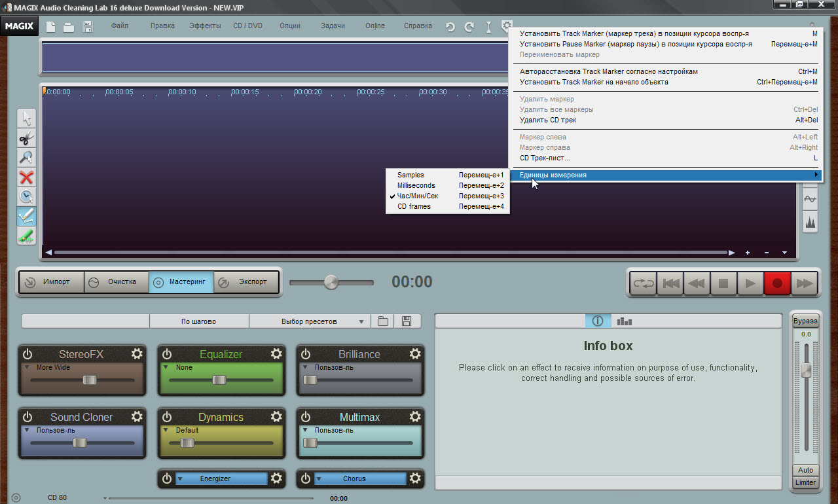The width and height of the screenshot is (838, 504).
Task: Click the undo arrow icon
Action: coord(450,27)
